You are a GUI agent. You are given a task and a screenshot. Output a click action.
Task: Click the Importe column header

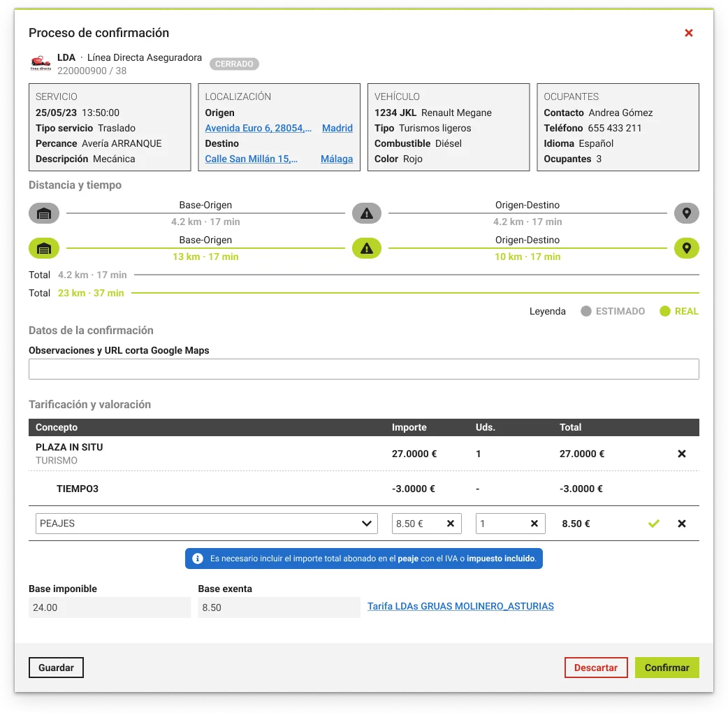409,427
